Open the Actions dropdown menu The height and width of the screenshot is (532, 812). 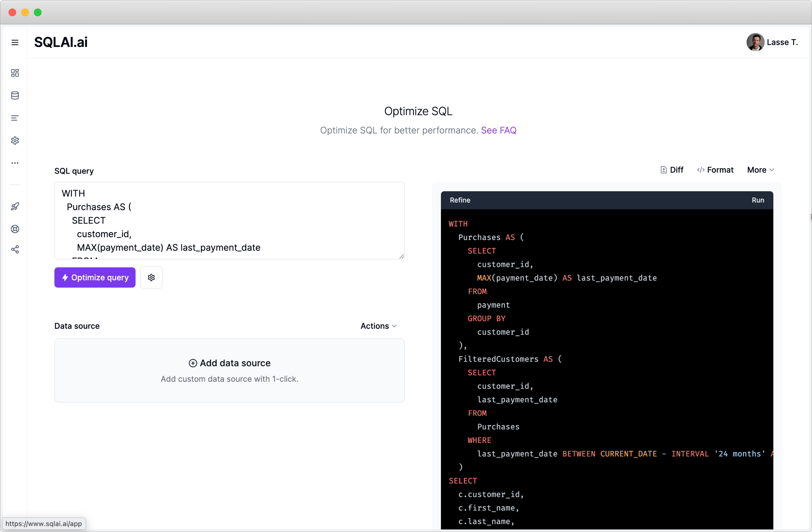point(378,326)
